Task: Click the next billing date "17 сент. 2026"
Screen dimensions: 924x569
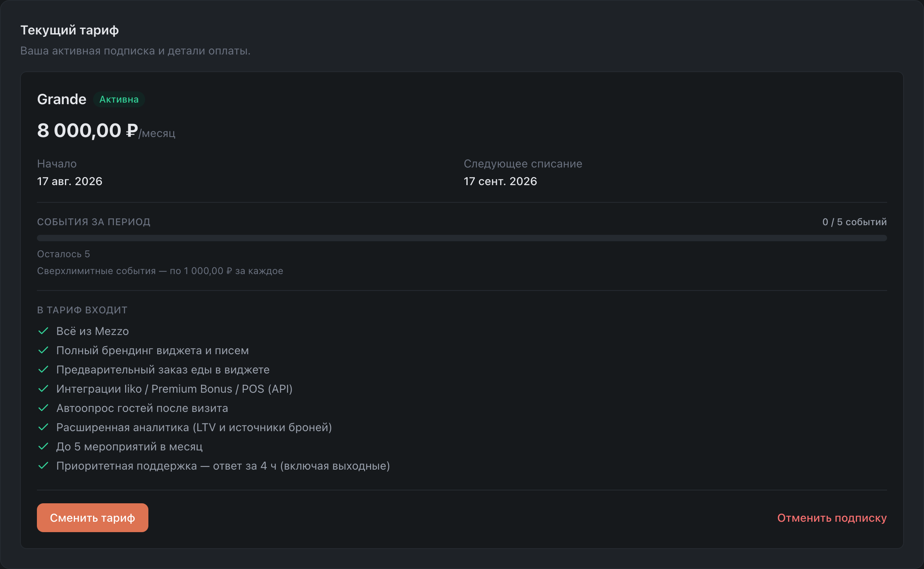Action: click(500, 181)
